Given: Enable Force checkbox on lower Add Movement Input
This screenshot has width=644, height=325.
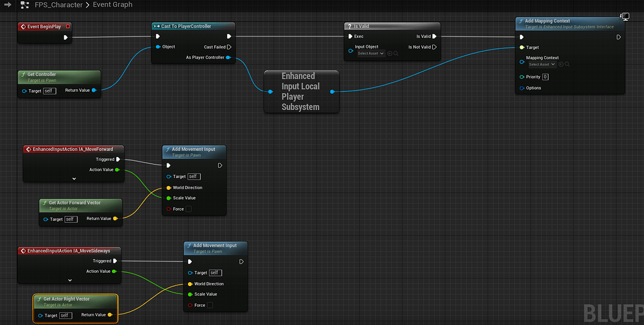Looking at the screenshot, I should point(209,305).
